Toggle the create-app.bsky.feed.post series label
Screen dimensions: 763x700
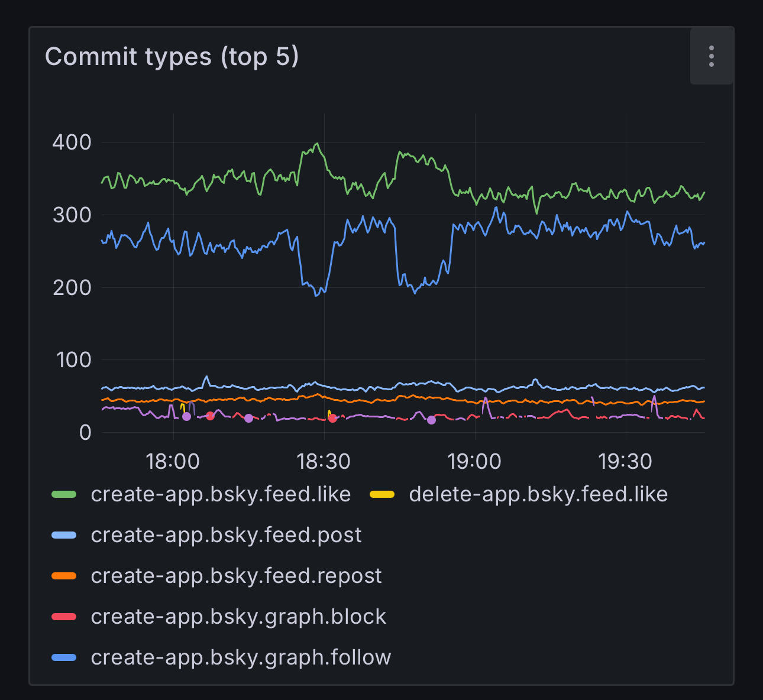coord(226,535)
